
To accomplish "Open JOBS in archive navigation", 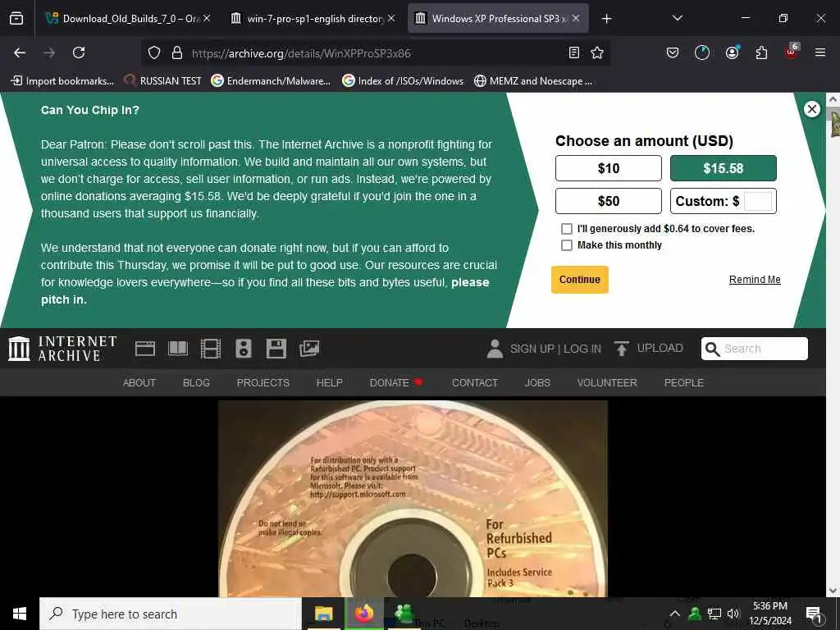I will [x=537, y=382].
